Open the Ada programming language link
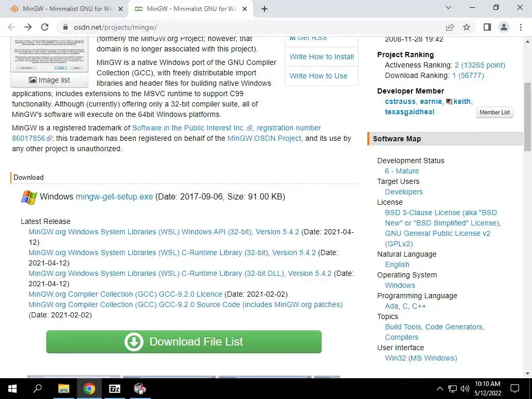This screenshot has height=399, width=532. click(x=392, y=306)
